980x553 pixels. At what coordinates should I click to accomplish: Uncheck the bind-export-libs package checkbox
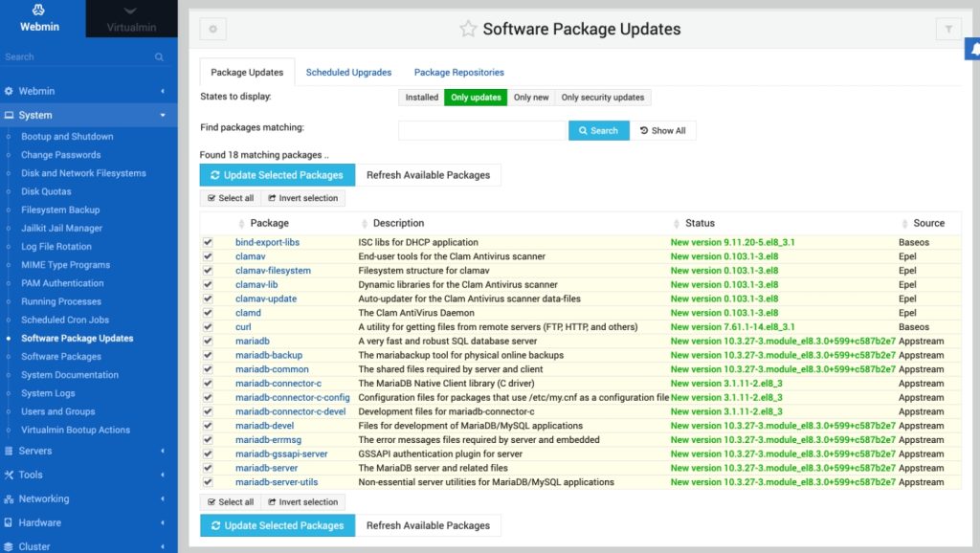pos(208,243)
